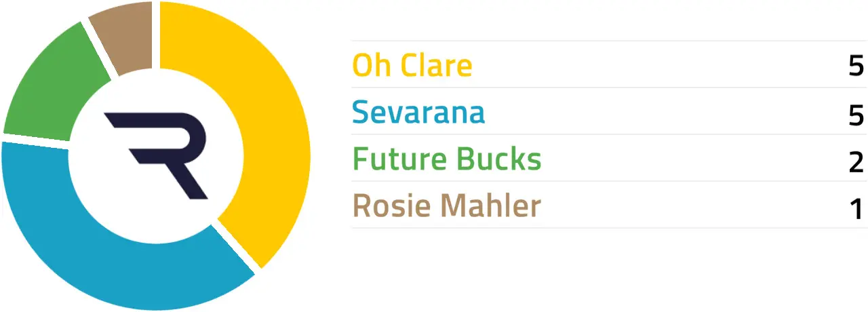Click the Sevarana legend label

click(x=418, y=113)
